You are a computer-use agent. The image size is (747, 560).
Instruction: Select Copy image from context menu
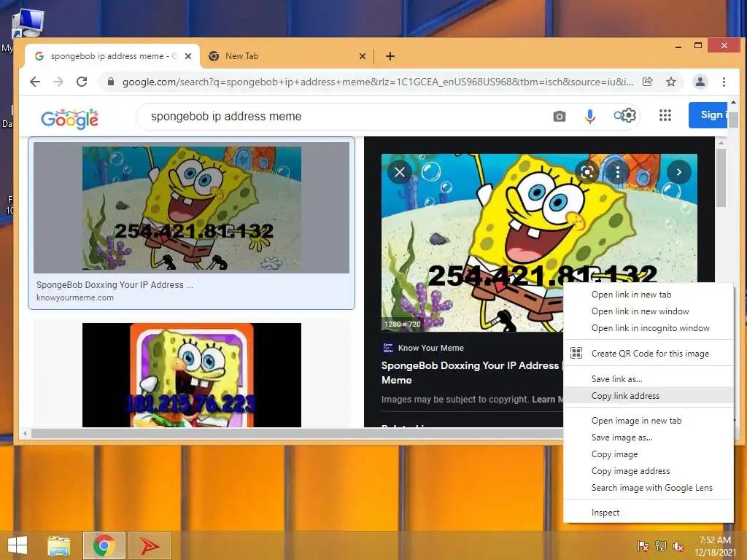coord(648,454)
